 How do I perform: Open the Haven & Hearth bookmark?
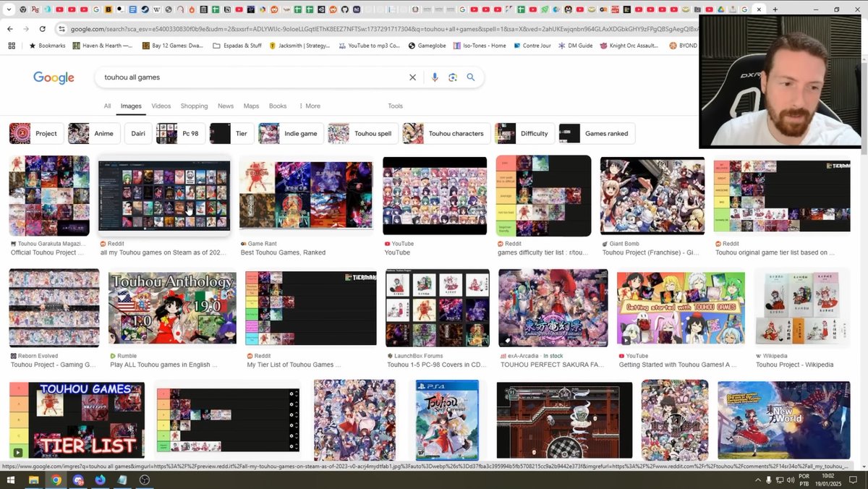coord(102,46)
